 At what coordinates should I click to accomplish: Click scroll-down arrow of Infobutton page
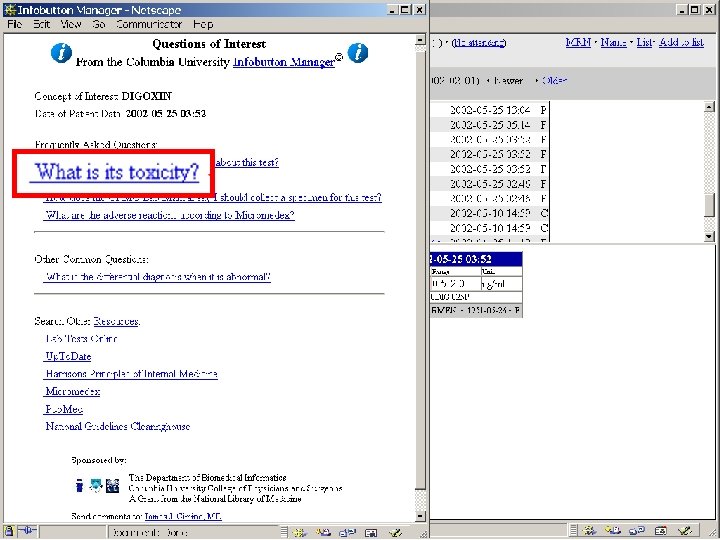(x=420, y=516)
